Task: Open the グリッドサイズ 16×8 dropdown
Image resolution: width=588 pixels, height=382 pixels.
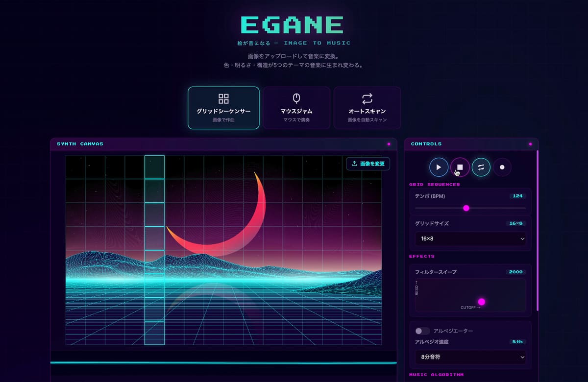Action: pos(470,239)
